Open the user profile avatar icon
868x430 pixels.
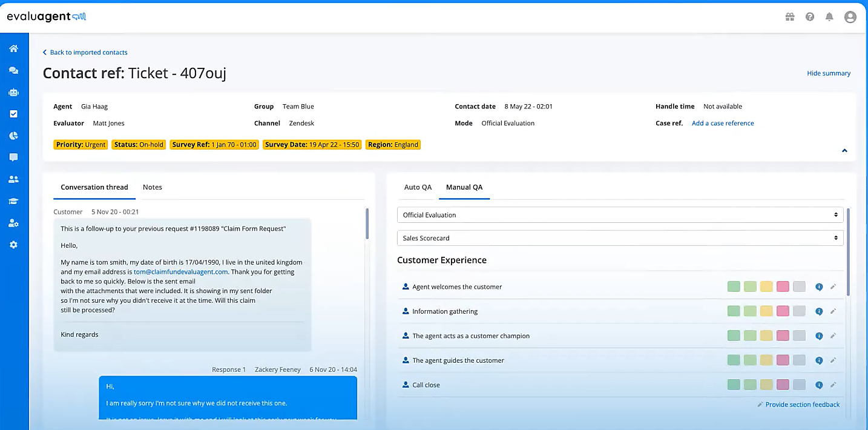pyautogui.click(x=850, y=17)
